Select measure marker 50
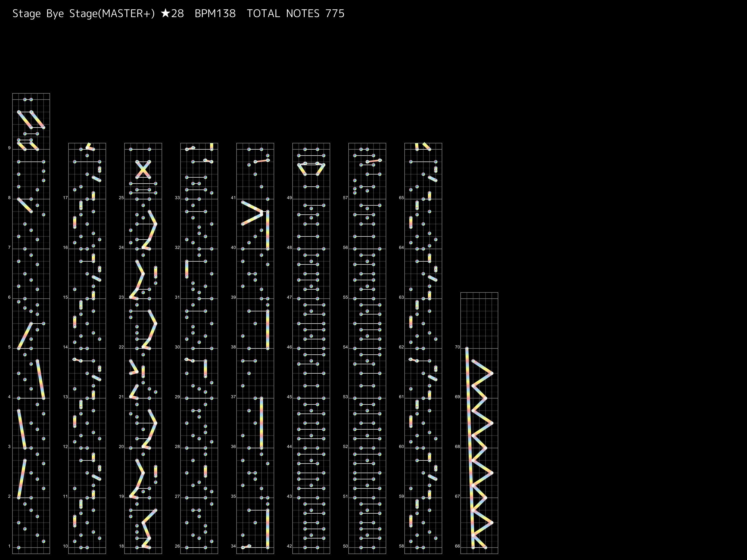The image size is (747, 560). (345, 546)
